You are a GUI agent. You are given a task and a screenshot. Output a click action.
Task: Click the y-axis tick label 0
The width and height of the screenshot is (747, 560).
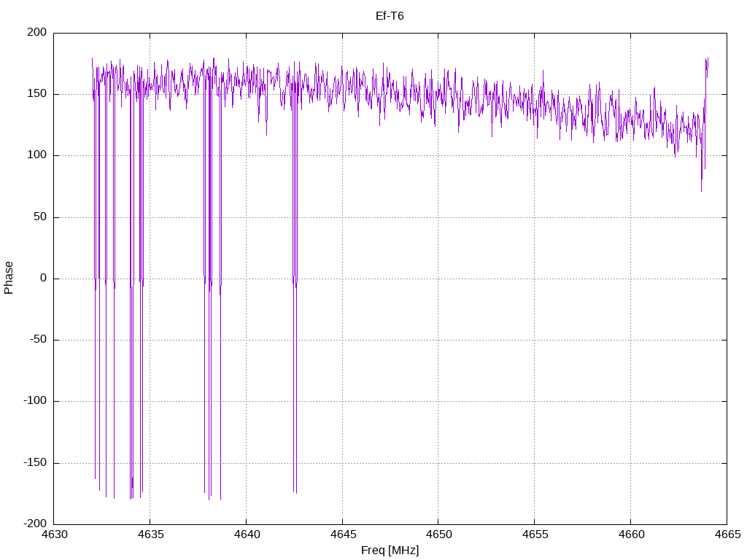pos(43,278)
